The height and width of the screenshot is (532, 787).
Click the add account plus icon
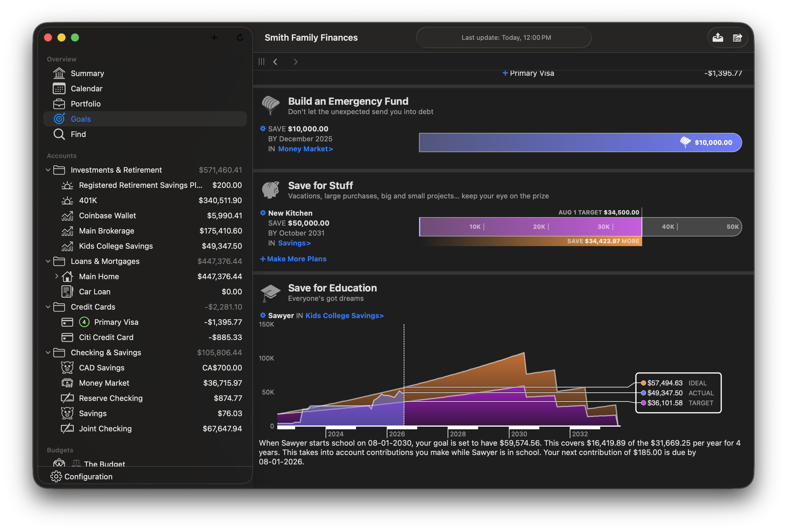tap(214, 37)
